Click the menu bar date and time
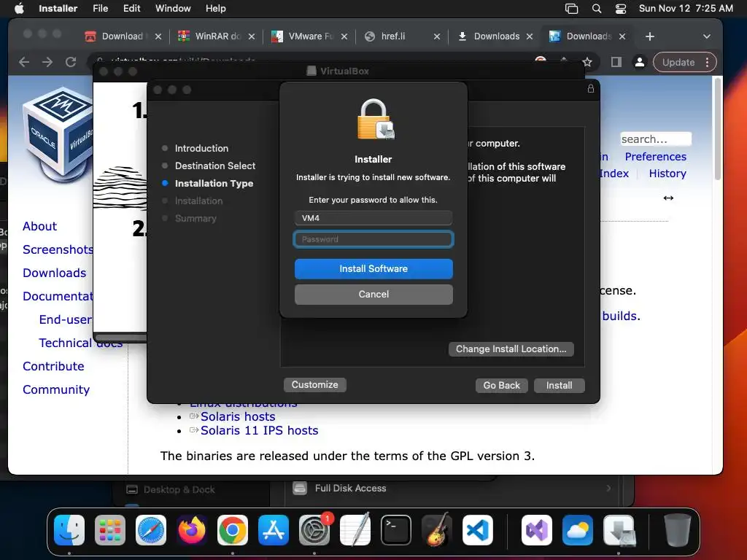 point(686,8)
